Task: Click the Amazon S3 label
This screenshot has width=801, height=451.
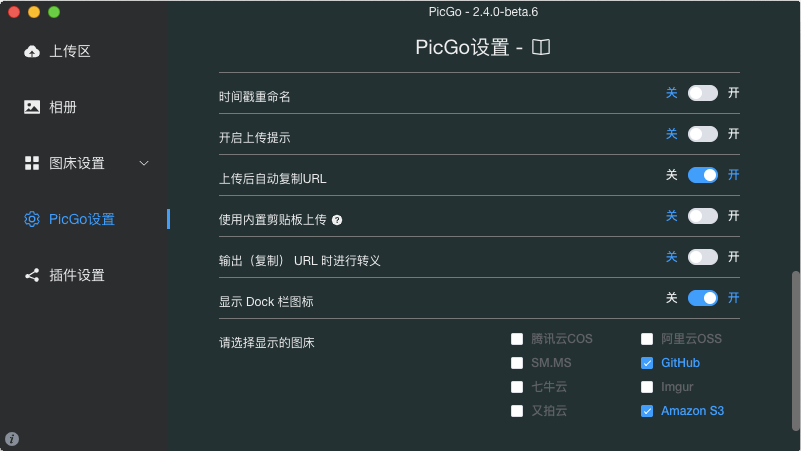Action: pos(692,411)
